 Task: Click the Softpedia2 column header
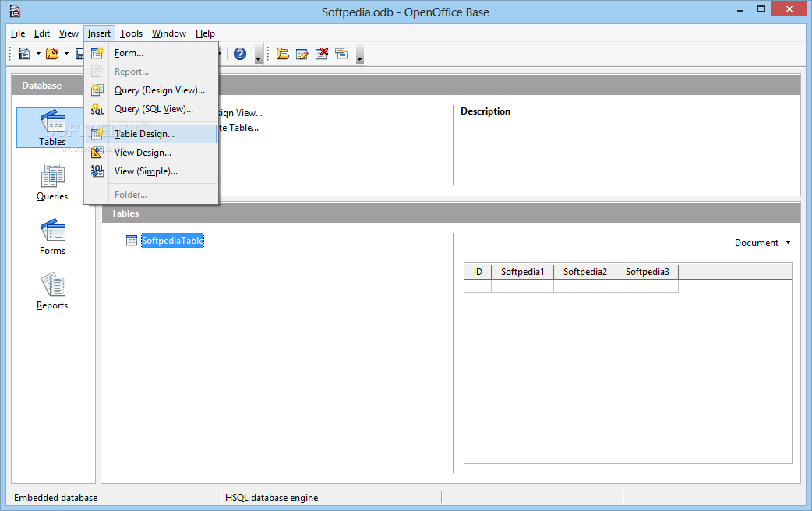584,271
